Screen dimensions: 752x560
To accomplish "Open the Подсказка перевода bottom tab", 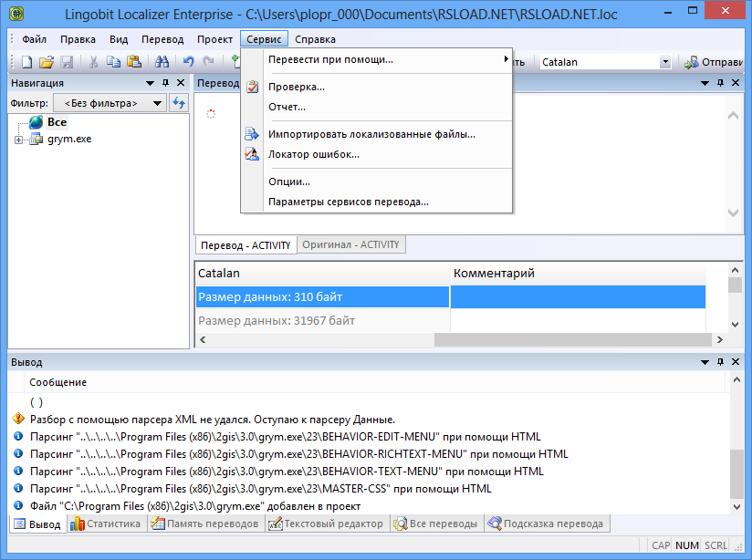I will 546,524.
